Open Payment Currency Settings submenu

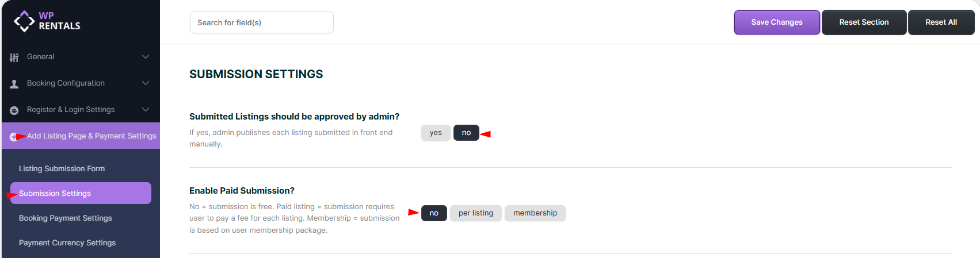(67, 243)
